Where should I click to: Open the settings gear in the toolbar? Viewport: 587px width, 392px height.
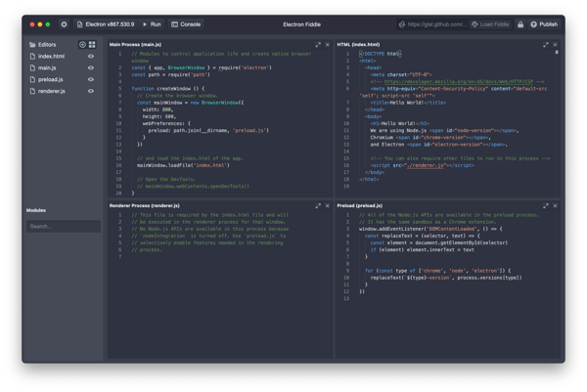click(65, 24)
